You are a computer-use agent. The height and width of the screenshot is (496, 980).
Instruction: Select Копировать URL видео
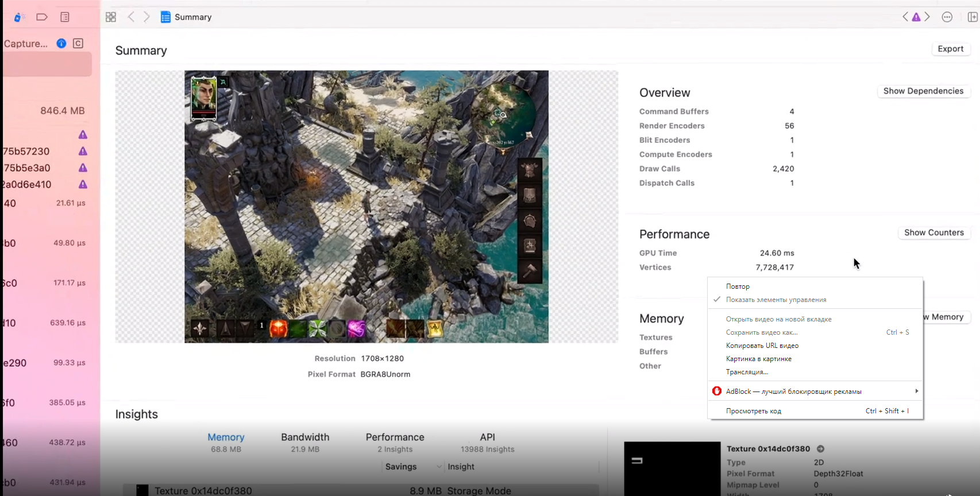(762, 346)
